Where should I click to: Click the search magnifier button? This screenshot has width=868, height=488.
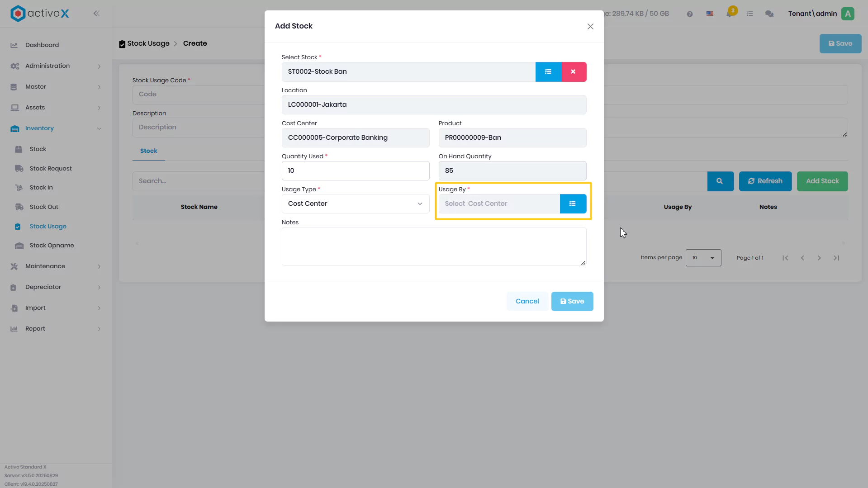click(x=720, y=181)
